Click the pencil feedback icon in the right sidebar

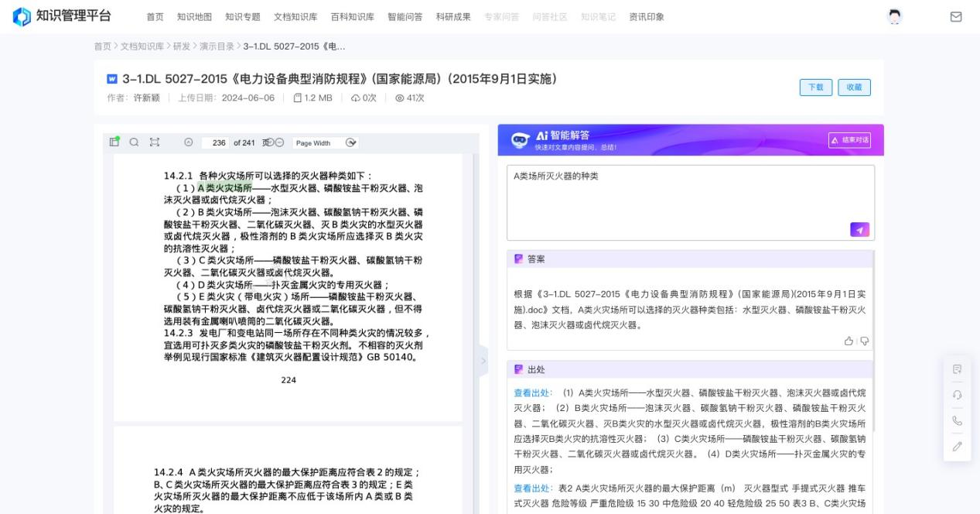tap(957, 446)
